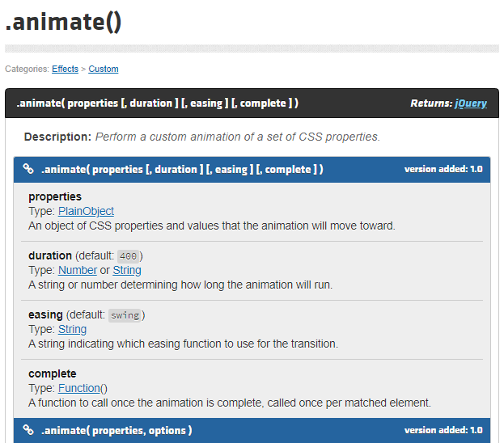Click the default value code '400'
Screen dimensions: 504x443
[129, 256]
